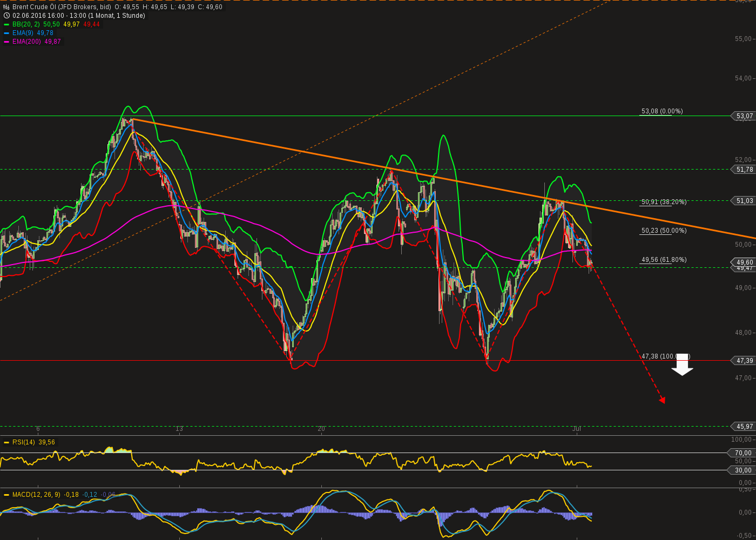Select the Brent Crude Öl (JFD Brokers, bid) title
Viewport: 756px width, 540px height.
62,7
